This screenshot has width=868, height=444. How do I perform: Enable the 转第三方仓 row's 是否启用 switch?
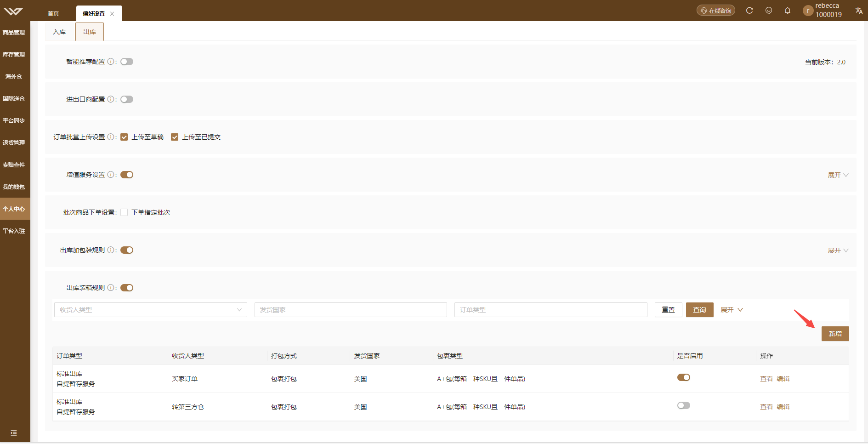pyautogui.click(x=684, y=405)
